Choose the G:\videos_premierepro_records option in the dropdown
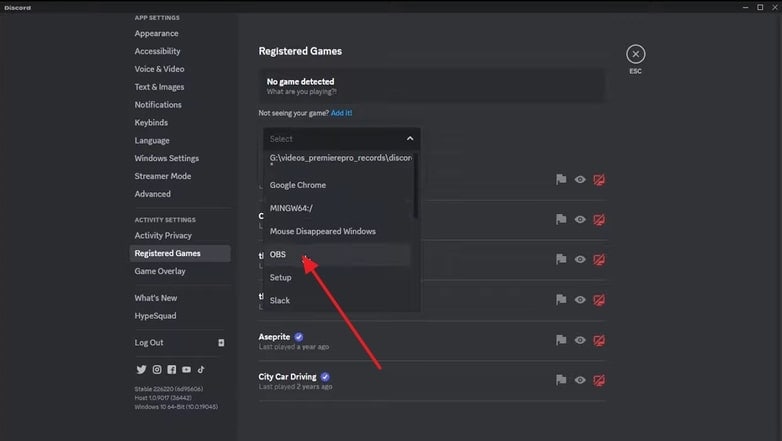Viewport: 782px width, 441px height. (x=339, y=160)
